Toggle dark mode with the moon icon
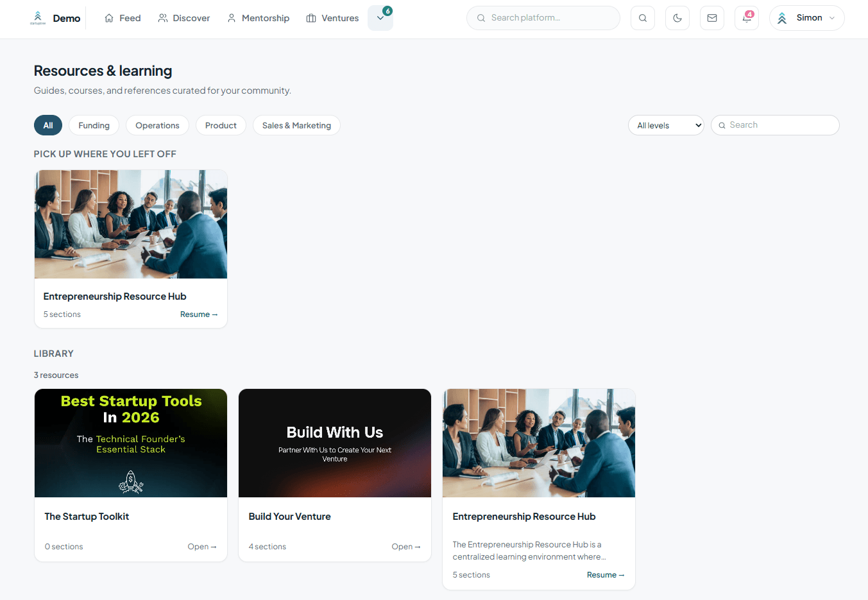 [677, 18]
